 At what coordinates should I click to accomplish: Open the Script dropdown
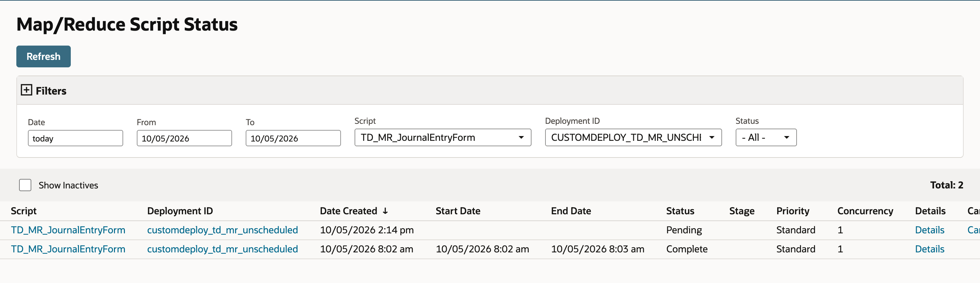[x=443, y=137]
